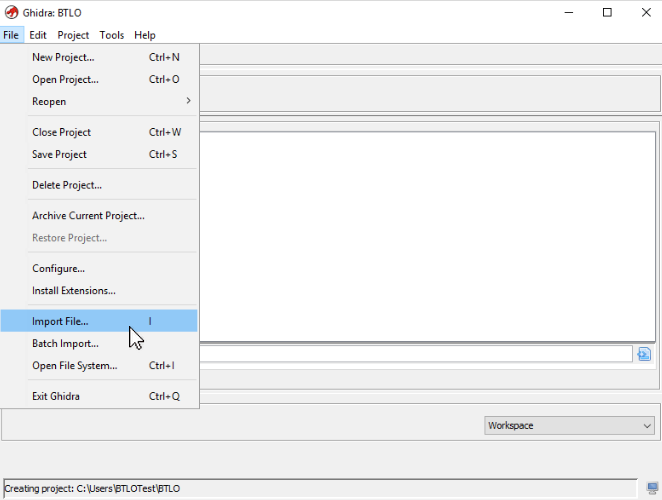Choose Batch Import... entry
This screenshot has width=662, height=500.
[99, 343]
